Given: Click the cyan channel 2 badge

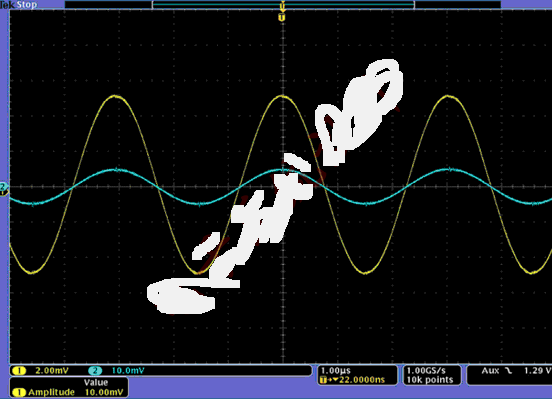Looking at the screenshot, I should [x=95, y=370].
